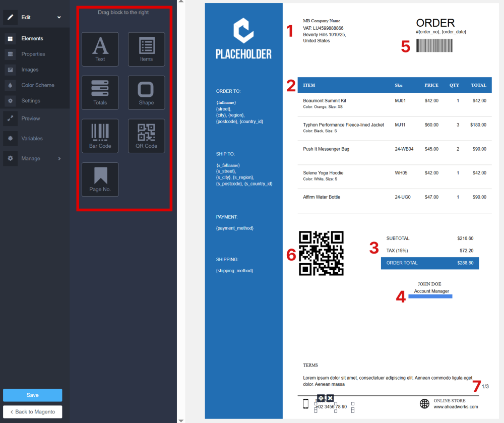
Task: Click the Manage gear icon
Action: pyautogui.click(x=10, y=158)
